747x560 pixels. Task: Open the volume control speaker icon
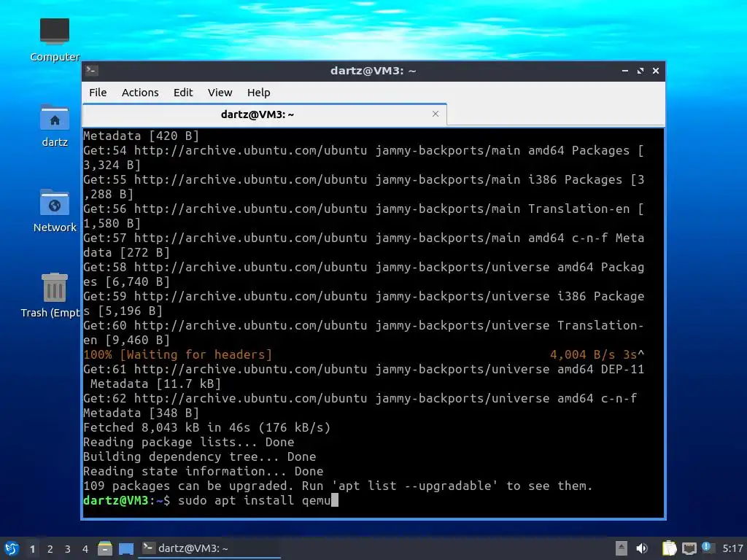pyautogui.click(x=642, y=548)
